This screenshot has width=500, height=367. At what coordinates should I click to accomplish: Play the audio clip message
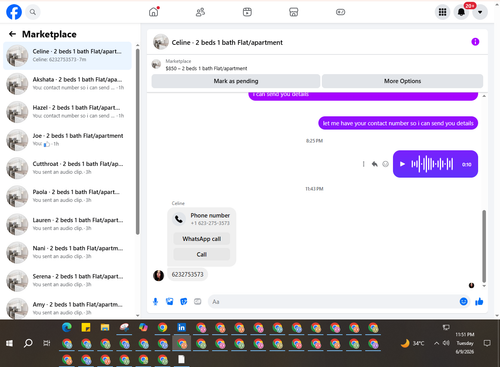(x=402, y=164)
